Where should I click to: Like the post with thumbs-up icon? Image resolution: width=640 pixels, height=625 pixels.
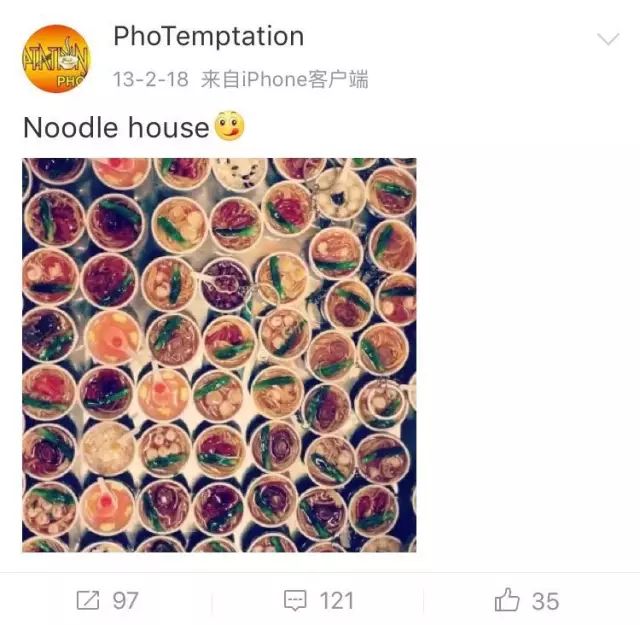tap(507, 600)
